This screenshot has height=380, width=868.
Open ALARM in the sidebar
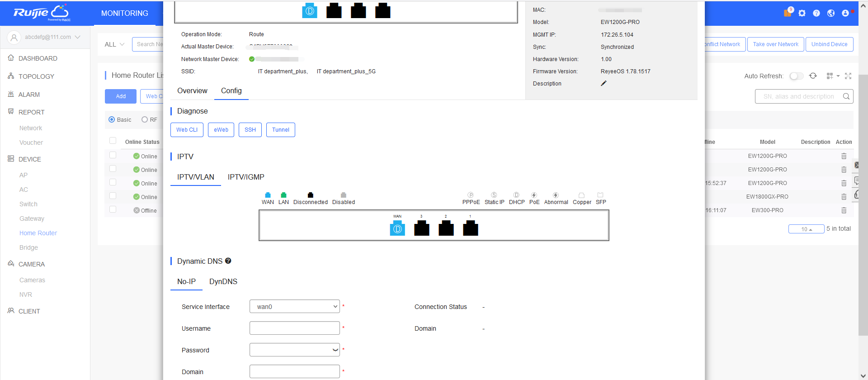pos(29,95)
